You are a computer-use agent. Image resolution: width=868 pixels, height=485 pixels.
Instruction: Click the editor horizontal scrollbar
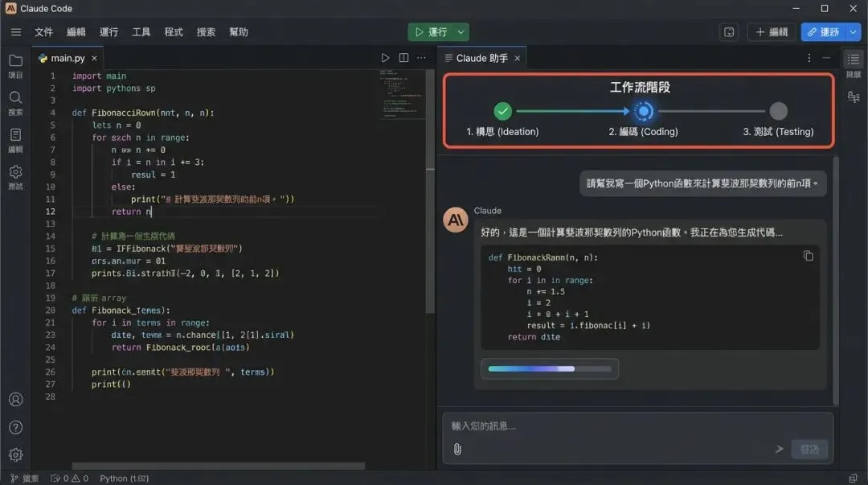[x=218, y=466]
